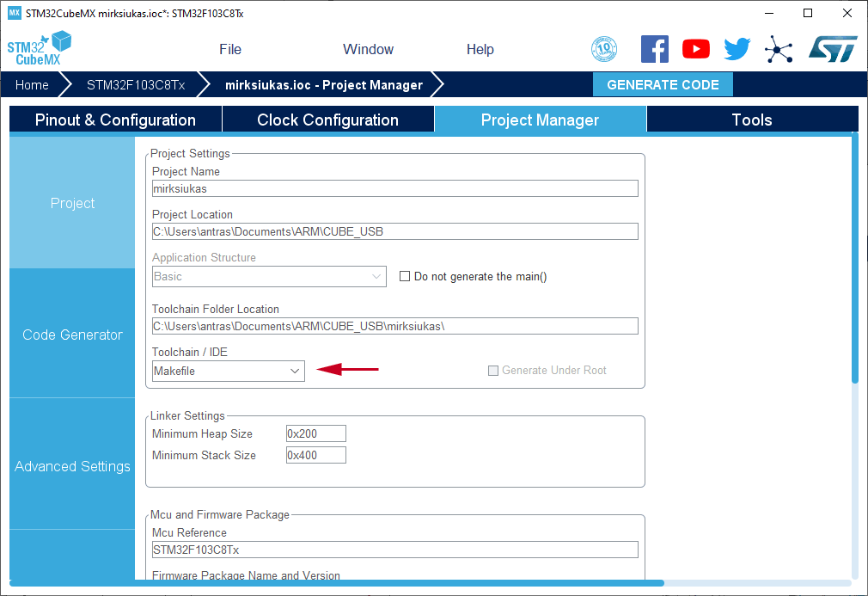The height and width of the screenshot is (596, 868).
Task: Click the ST company logo icon
Action: pos(833,49)
